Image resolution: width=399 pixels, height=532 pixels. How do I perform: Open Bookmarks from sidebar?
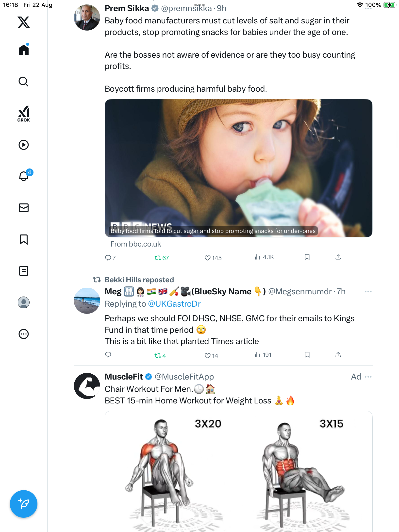24,239
